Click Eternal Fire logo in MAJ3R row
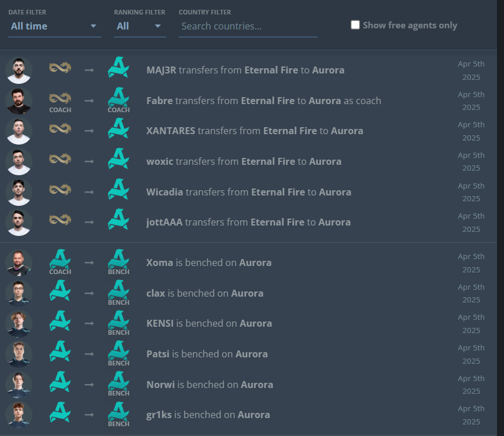The image size is (504, 436). (x=60, y=68)
